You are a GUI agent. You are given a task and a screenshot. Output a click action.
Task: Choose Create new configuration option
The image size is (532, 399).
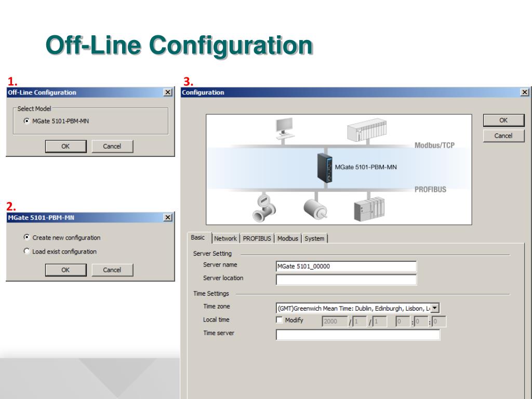point(27,237)
